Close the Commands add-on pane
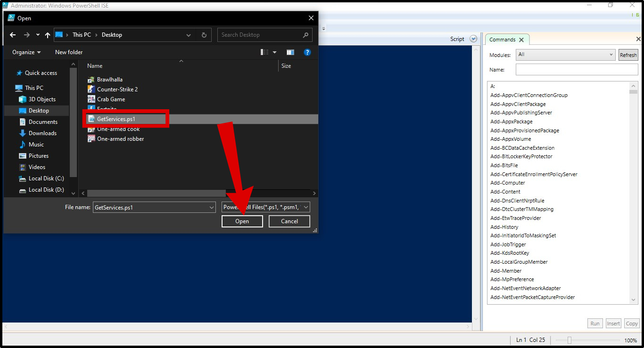 [x=639, y=39]
